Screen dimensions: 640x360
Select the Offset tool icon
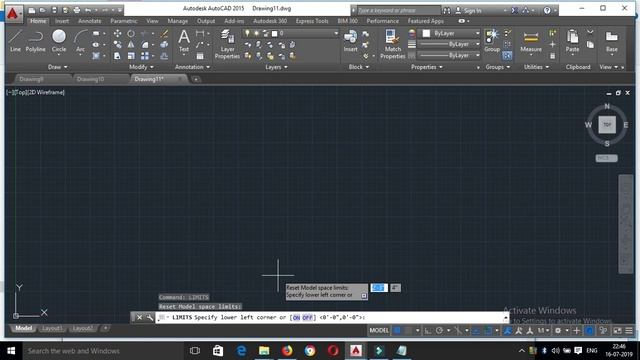click(164, 56)
